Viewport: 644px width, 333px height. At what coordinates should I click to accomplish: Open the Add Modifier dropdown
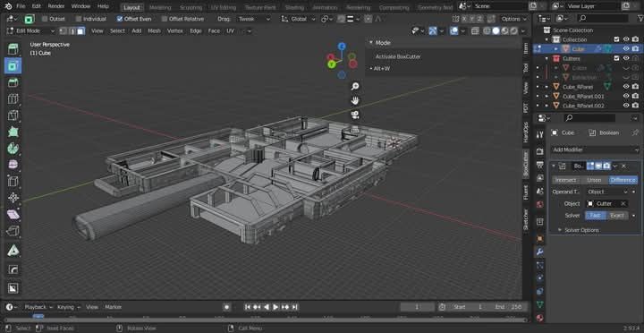pos(595,149)
